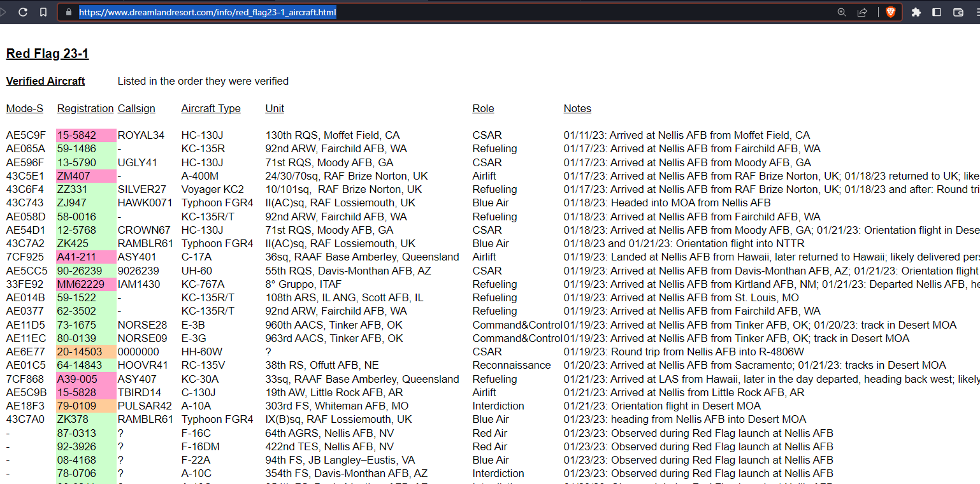
Task: Click Mode-S code 33FE92
Action: point(25,284)
